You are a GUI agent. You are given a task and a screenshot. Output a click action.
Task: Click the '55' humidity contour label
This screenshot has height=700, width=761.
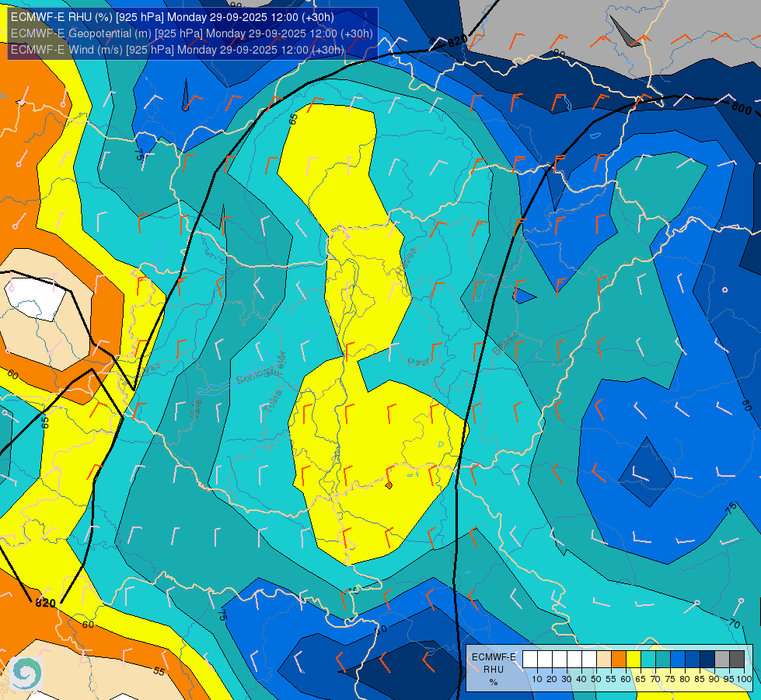point(159,671)
